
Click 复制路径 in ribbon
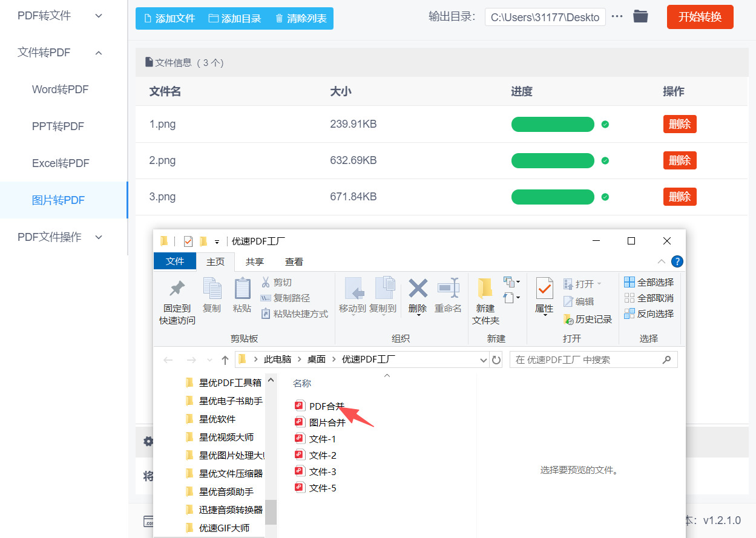click(x=285, y=298)
